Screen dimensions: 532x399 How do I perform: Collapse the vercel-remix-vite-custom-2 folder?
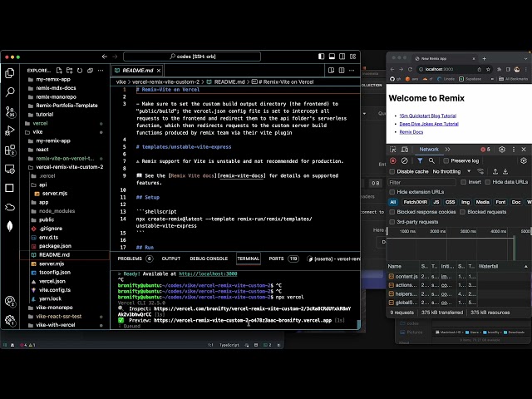click(70, 167)
